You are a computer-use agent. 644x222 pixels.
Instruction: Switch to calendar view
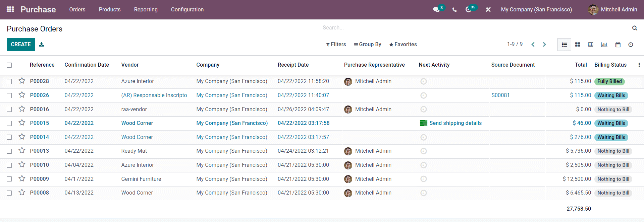(618, 45)
